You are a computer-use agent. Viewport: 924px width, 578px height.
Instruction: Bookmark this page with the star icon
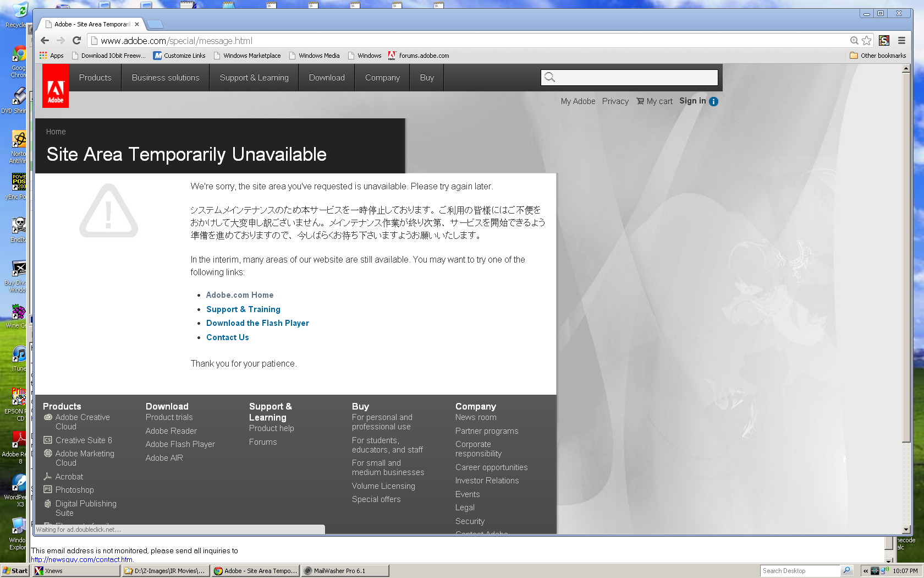[x=867, y=40]
